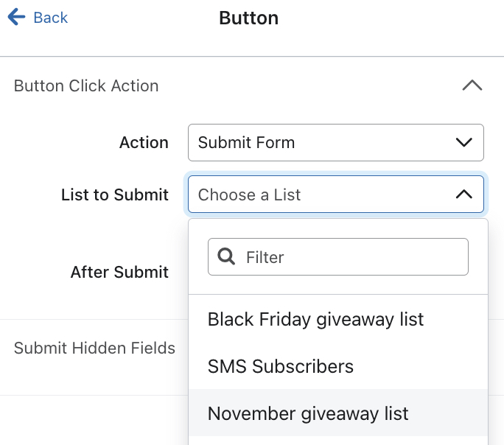Choose SMS Subscribers from the list
Screen dimensions: 504x445
(281, 366)
